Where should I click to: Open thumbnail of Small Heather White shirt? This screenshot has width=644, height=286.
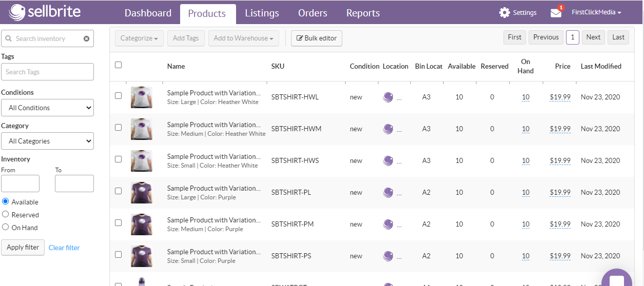point(141,160)
